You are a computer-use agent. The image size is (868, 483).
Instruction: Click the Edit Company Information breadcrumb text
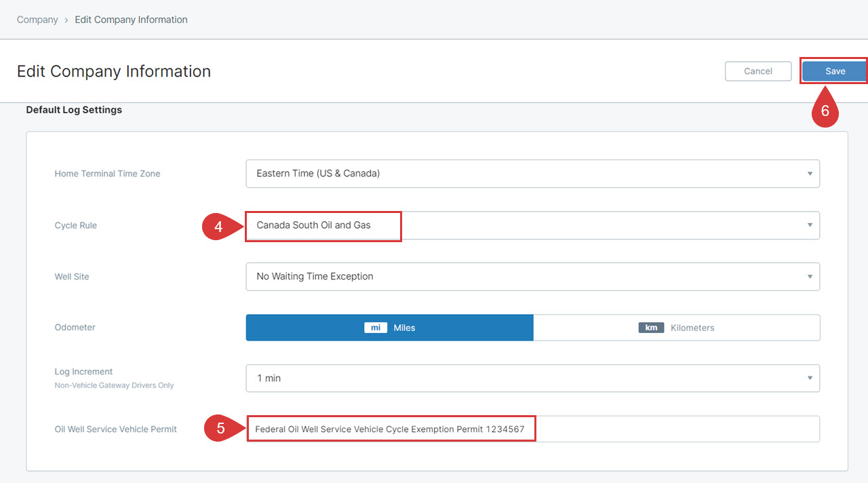pos(131,20)
